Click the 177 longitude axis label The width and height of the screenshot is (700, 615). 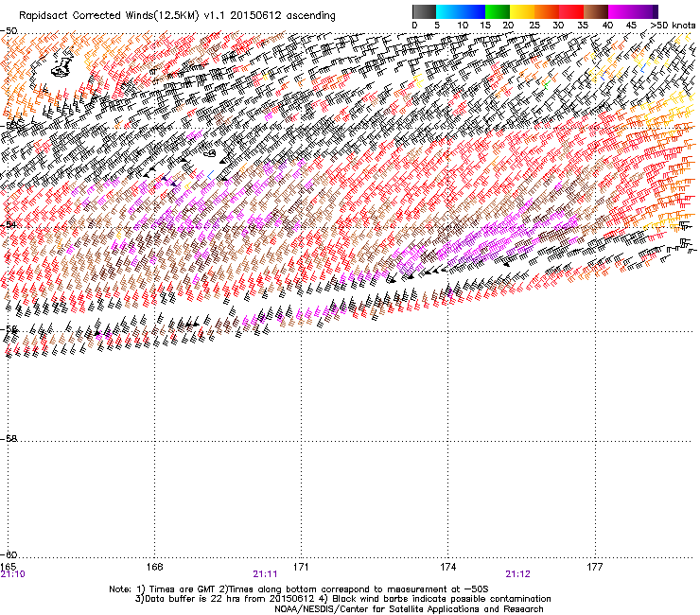click(x=595, y=567)
